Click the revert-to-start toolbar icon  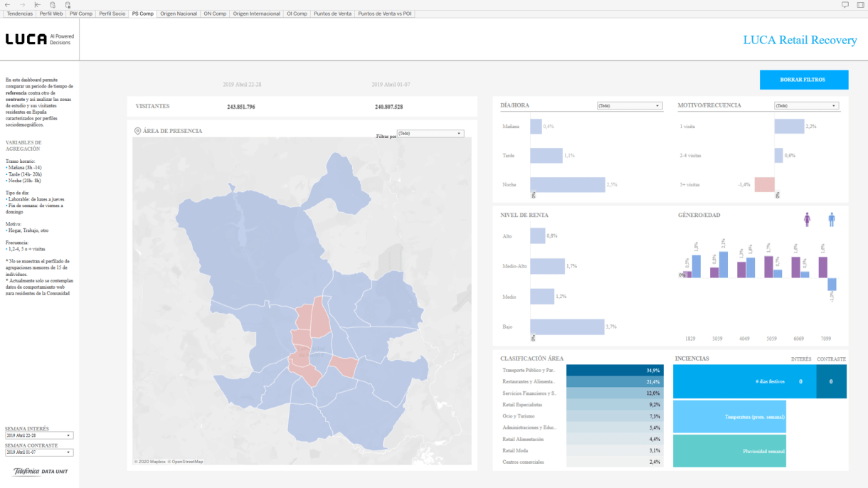(37, 4)
